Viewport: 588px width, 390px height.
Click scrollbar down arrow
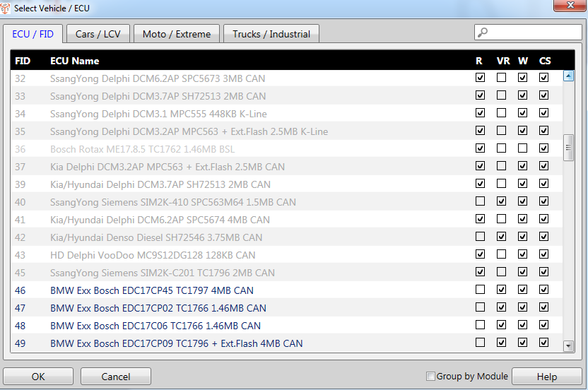click(x=568, y=345)
